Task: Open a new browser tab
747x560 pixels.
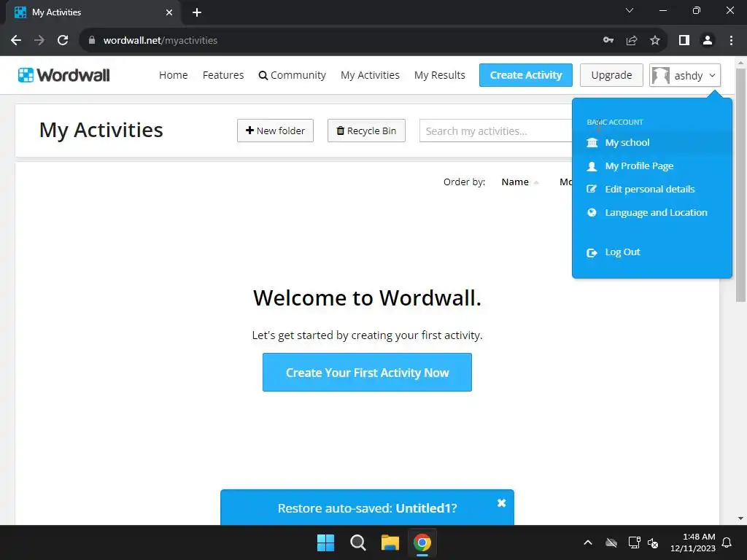Action: (197, 12)
